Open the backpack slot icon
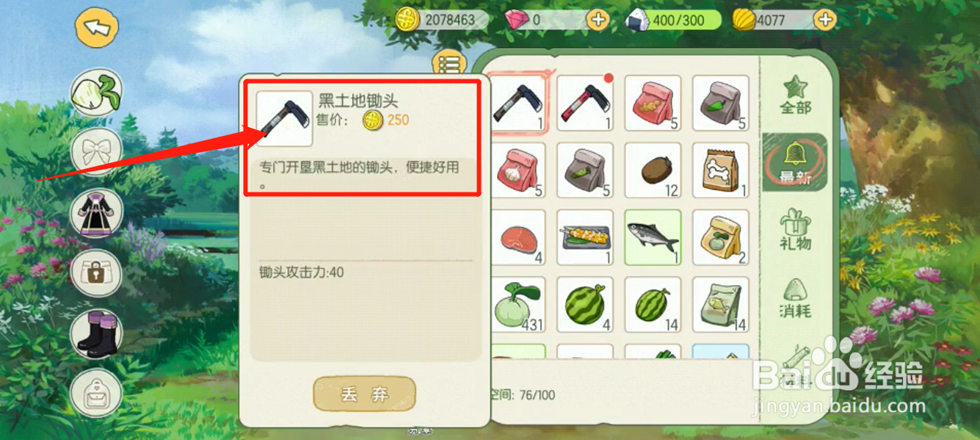The height and width of the screenshot is (440, 980). (96, 393)
